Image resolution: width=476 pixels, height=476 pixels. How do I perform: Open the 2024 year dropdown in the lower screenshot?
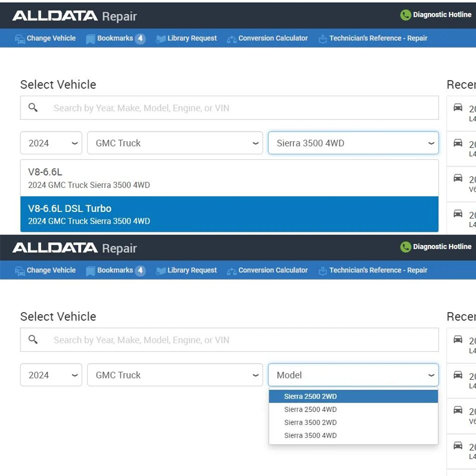(x=51, y=375)
